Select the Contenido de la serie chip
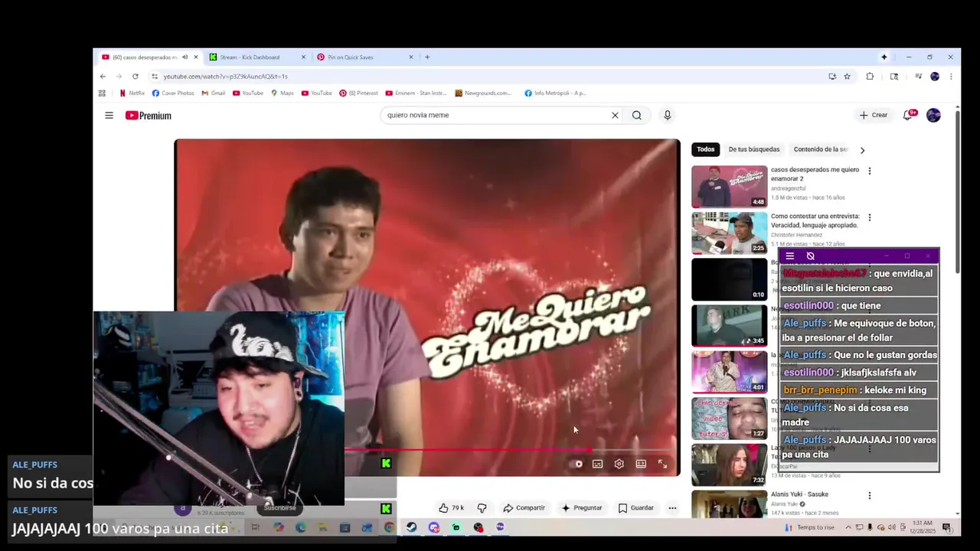980x551 pixels. tap(821, 149)
